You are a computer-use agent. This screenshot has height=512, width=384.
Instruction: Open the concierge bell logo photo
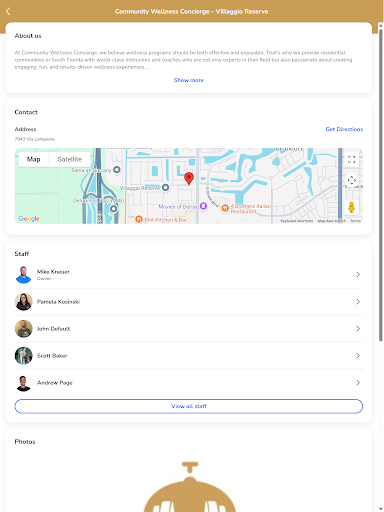click(x=189, y=487)
